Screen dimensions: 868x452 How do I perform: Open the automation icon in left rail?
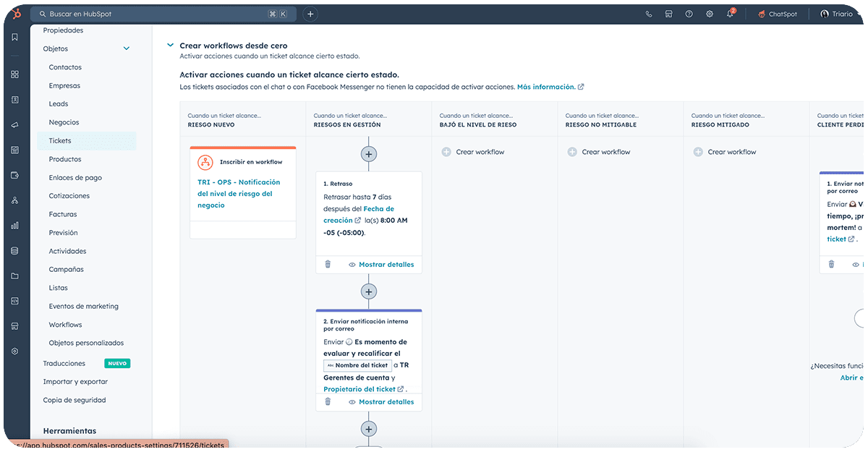pyautogui.click(x=15, y=200)
